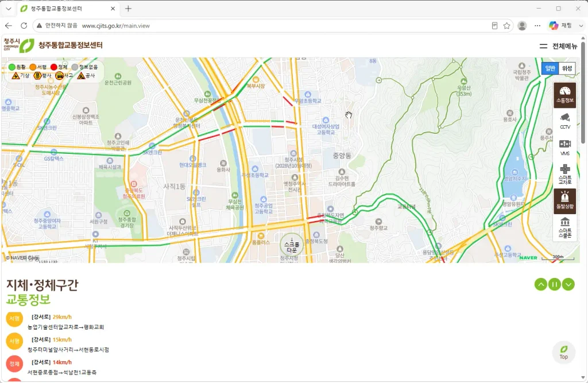The width and height of the screenshot is (588, 383).
Task: Open the VMS sign board layer
Action: tap(565, 148)
